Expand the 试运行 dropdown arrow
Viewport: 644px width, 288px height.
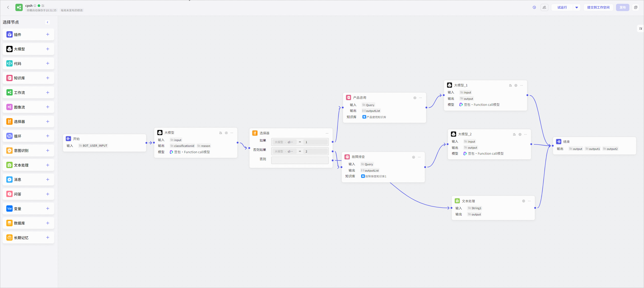[577, 7]
